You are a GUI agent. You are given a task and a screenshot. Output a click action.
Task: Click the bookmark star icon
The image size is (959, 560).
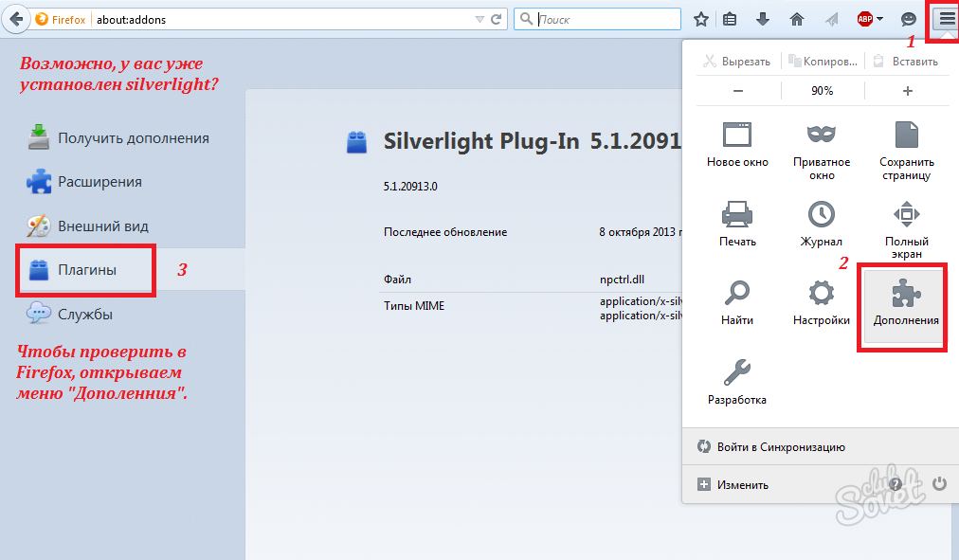[x=701, y=19]
